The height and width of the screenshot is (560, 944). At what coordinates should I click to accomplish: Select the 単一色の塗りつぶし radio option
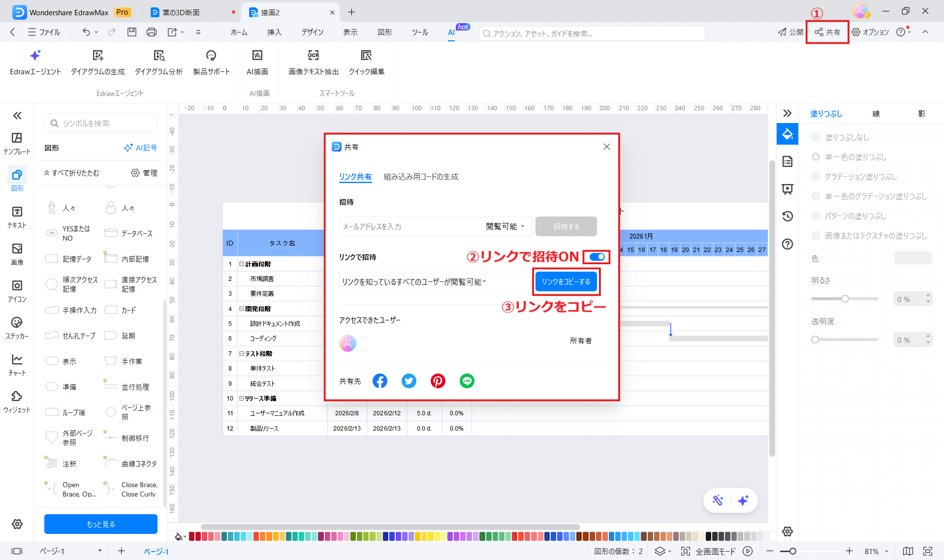coord(816,156)
